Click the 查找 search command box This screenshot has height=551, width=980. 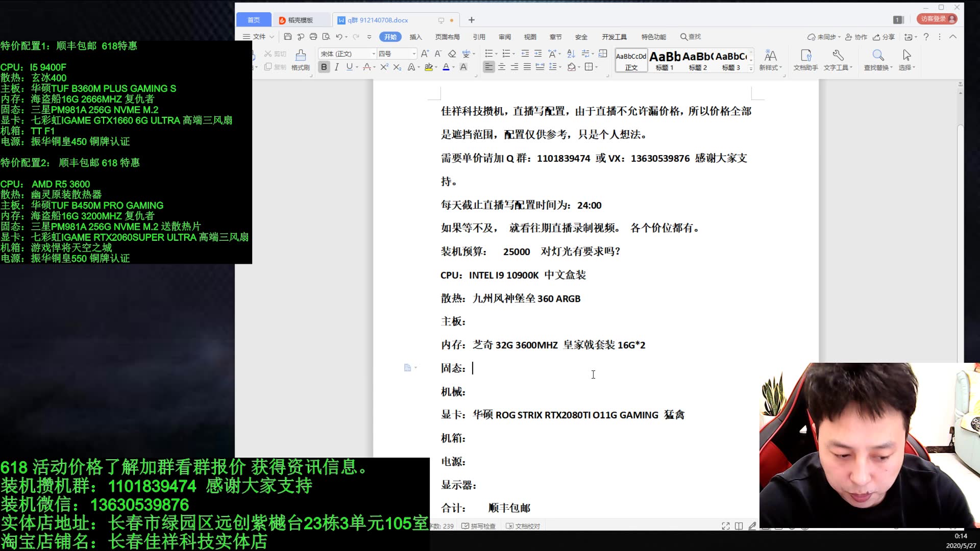pyautogui.click(x=691, y=37)
